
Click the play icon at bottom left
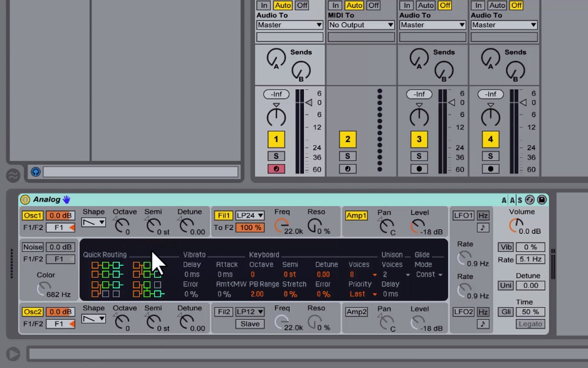13,354
